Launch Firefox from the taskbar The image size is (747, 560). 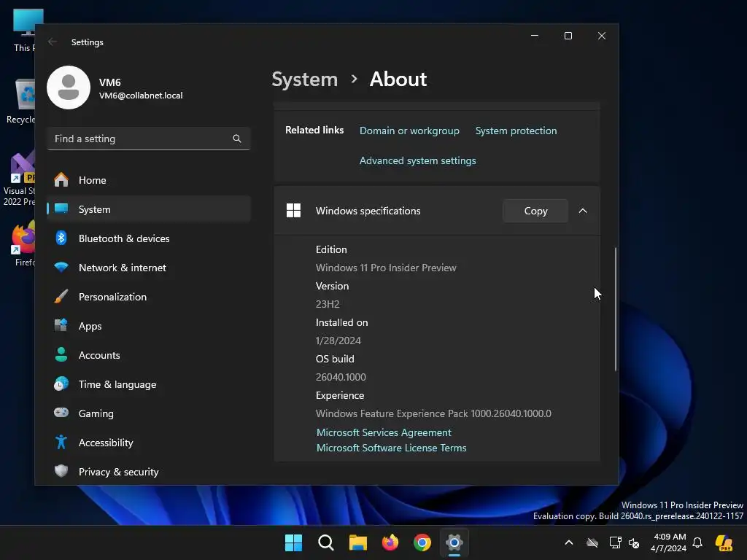390,542
